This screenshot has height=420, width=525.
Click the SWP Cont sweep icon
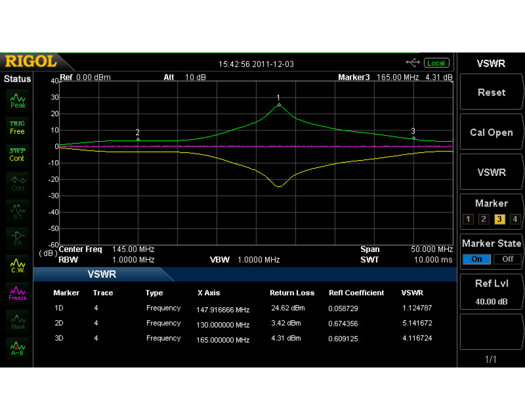(17, 154)
